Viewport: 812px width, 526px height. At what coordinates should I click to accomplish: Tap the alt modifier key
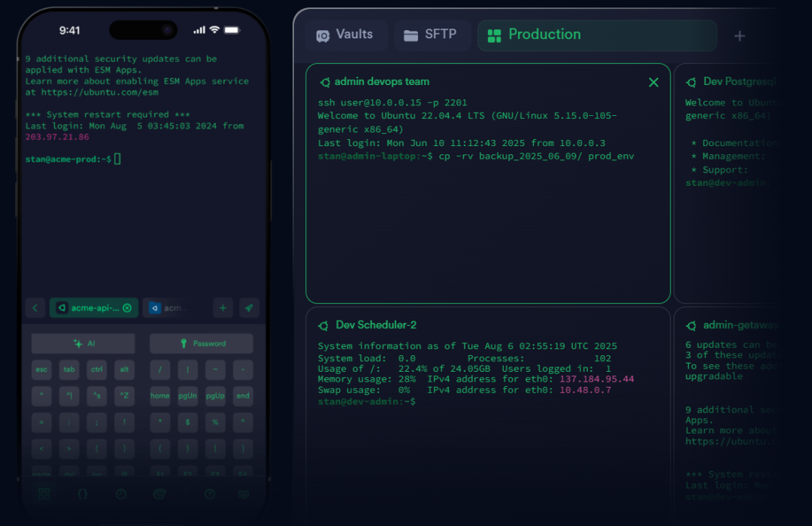pos(124,369)
